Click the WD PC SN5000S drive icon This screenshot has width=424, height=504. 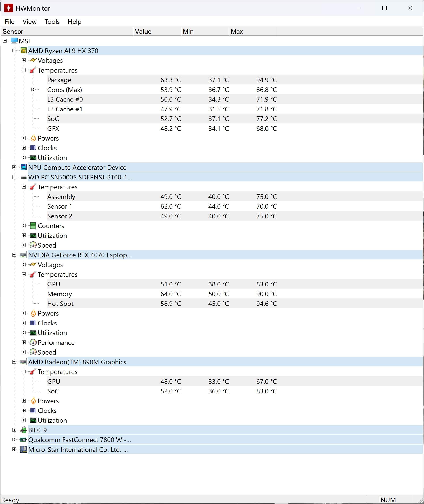pos(24,177)
